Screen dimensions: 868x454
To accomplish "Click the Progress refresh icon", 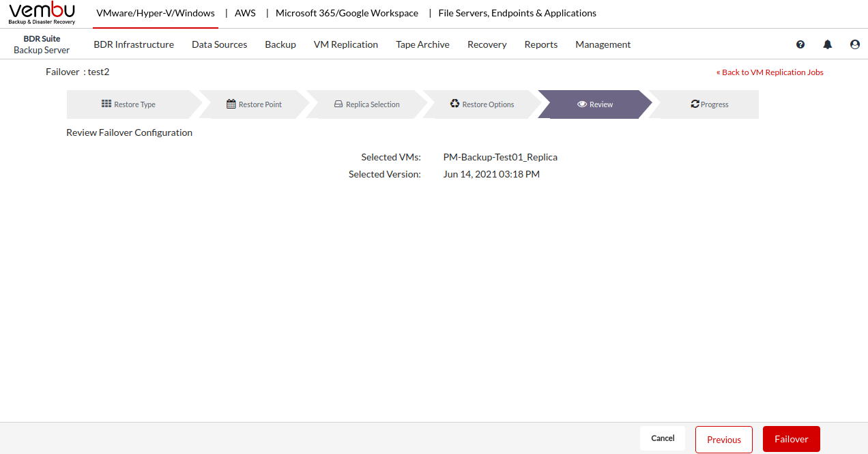I will (x=695, y=104).
